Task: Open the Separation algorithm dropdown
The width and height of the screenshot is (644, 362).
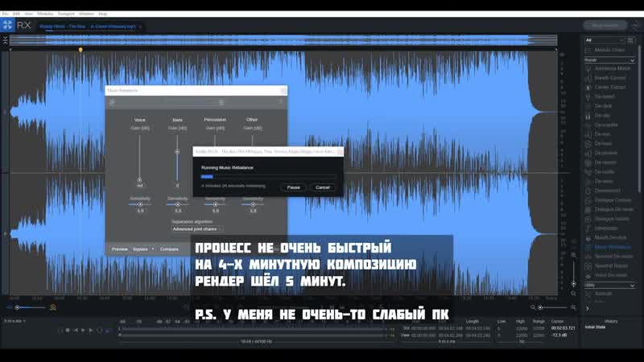Action: pyautogui.click(x=195, y=229)
